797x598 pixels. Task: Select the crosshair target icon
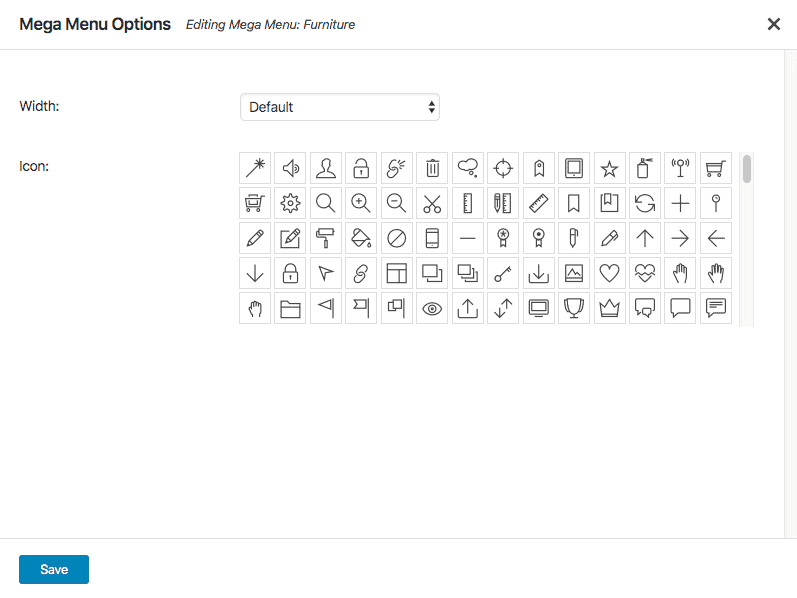[x=503, y=168]
